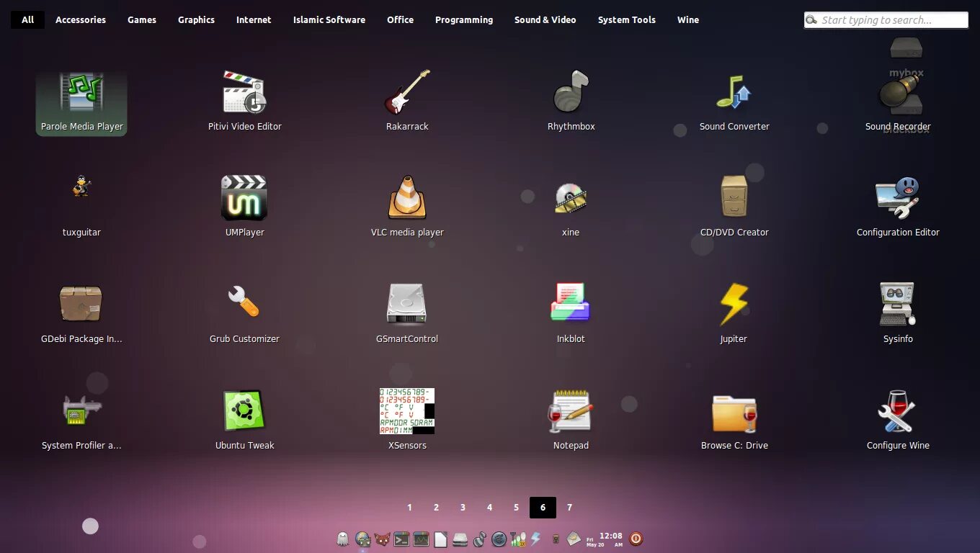Switch to Accessories category

click(81, 19)
